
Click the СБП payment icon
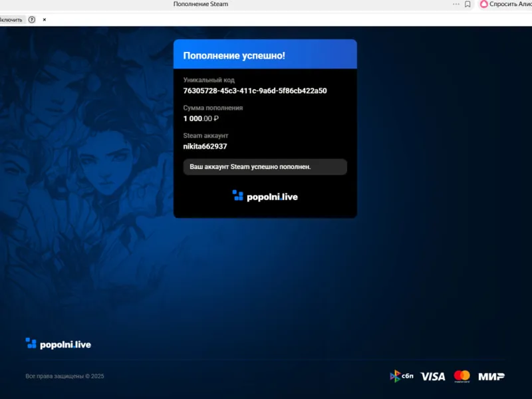pos(402,376)
